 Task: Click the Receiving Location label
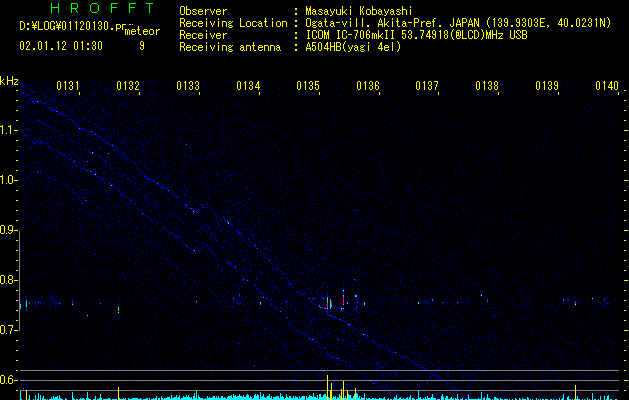233,23
